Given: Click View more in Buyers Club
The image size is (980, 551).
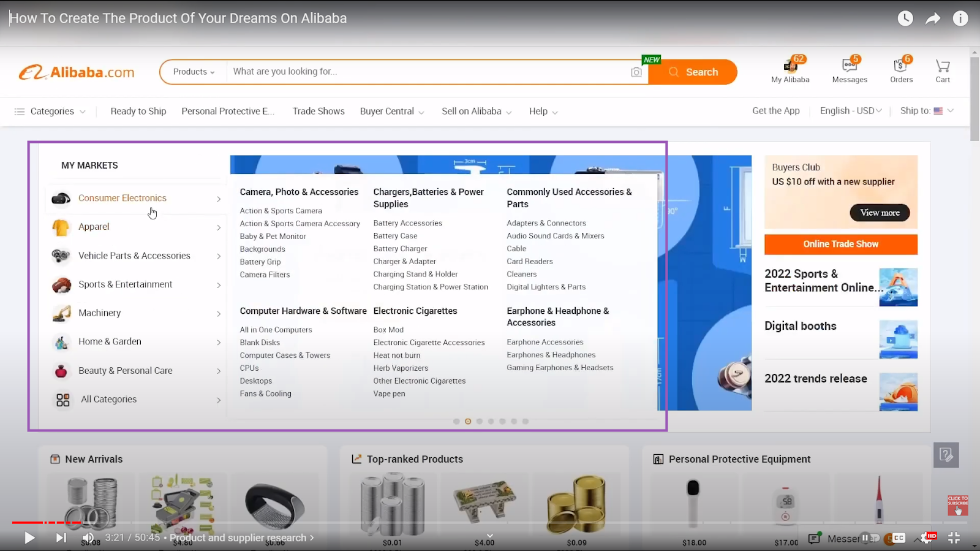Looking at the screenshot, I should (880, 213).
